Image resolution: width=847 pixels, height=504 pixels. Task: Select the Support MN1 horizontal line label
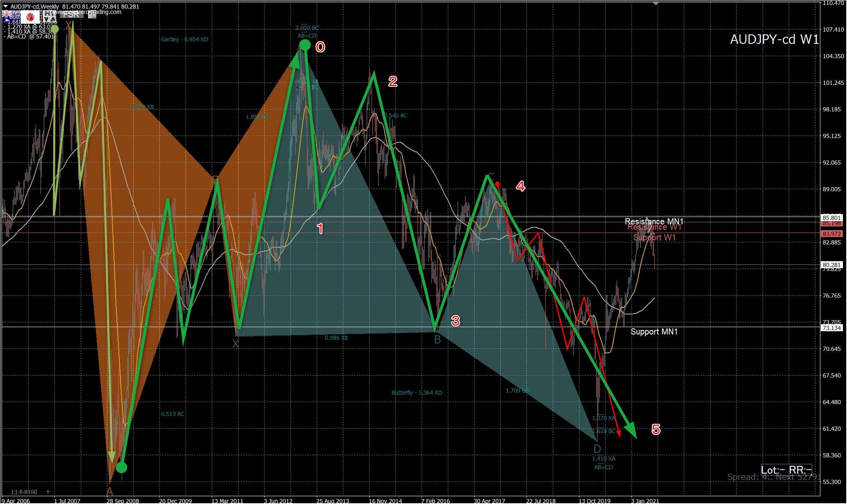pos(654,332)
